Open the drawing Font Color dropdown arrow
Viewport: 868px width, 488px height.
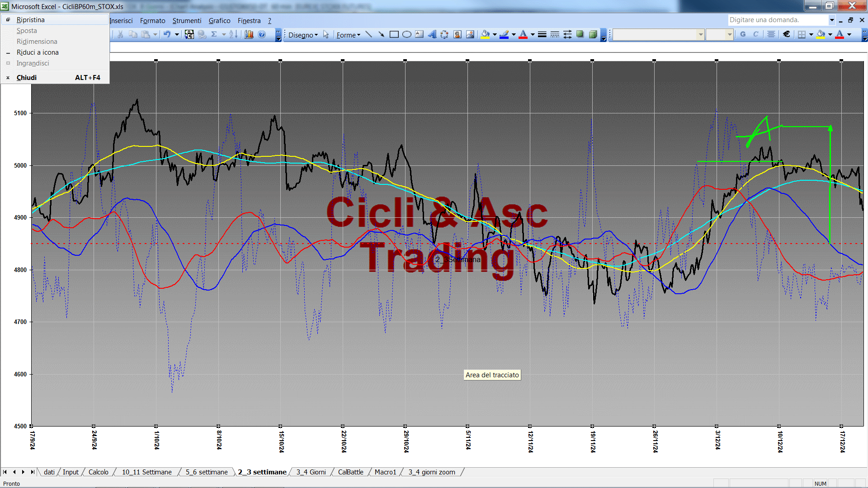[533, 34]
